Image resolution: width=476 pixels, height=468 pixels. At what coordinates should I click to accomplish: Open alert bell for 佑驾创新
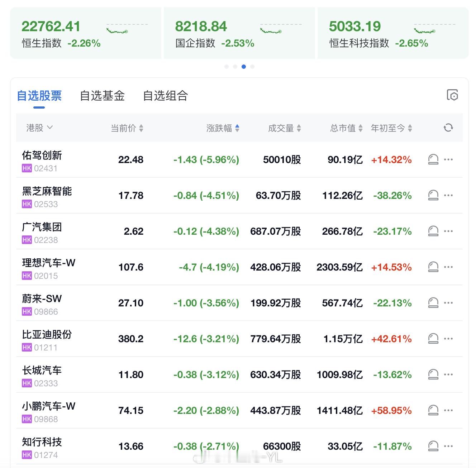[433, 159]
